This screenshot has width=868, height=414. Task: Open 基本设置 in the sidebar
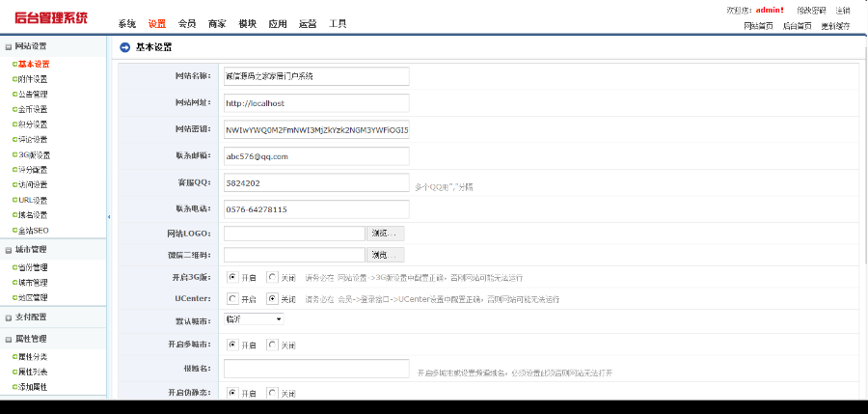34,65
